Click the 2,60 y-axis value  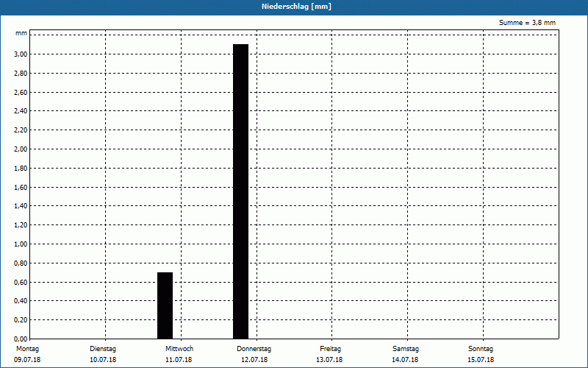(21, 93)
